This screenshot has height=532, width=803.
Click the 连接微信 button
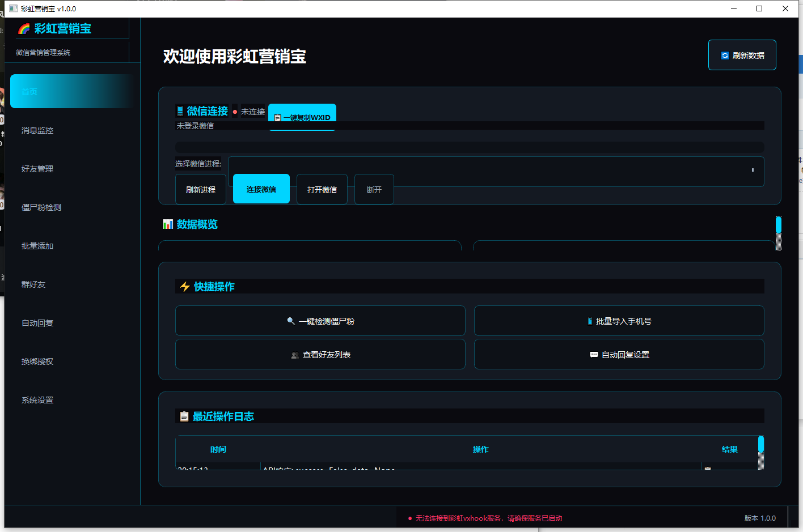pyautogui.click(x=261, y=189)
